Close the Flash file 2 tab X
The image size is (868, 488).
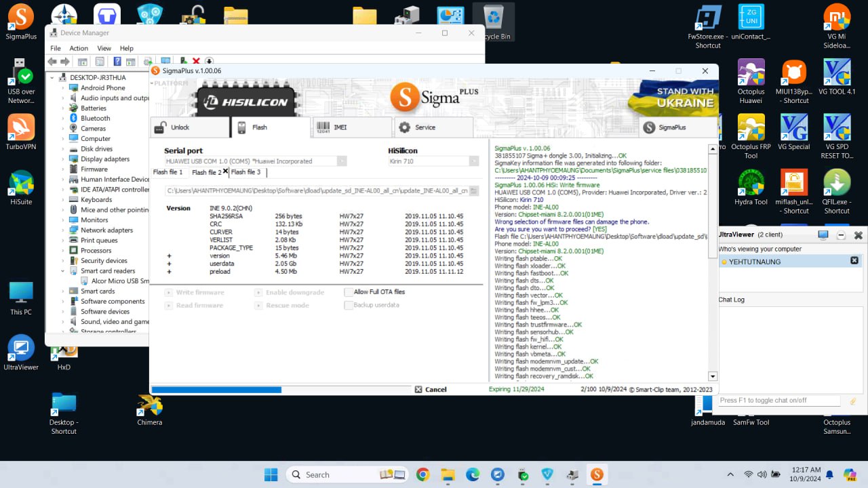pos(225,171)
